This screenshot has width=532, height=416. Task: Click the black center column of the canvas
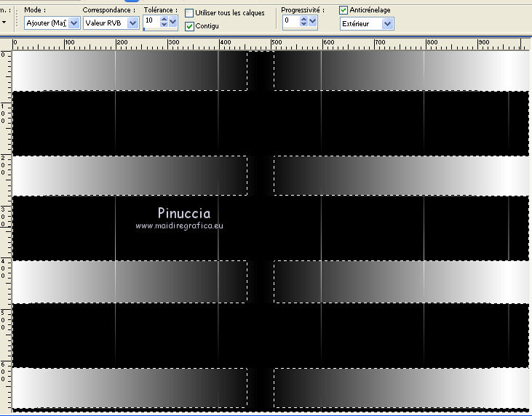point(261,231)
